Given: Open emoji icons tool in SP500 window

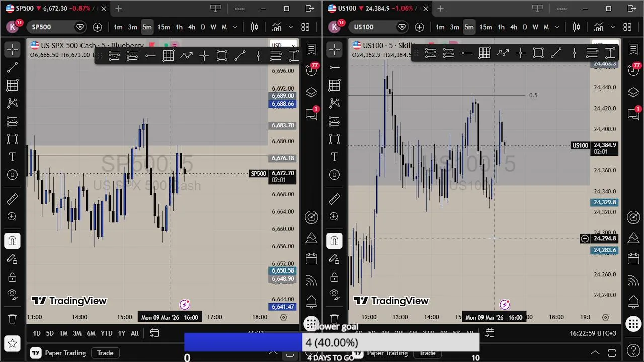Looking at the screenshot, I should 12,175.
